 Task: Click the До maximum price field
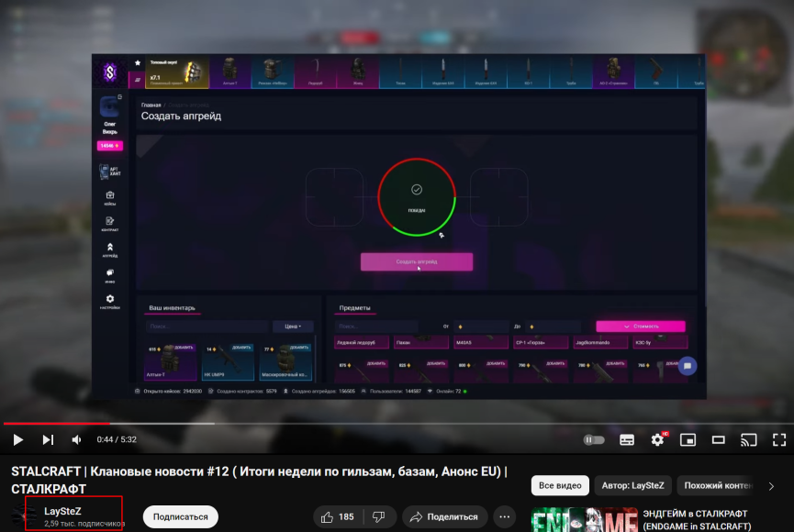tap(553, 327)
